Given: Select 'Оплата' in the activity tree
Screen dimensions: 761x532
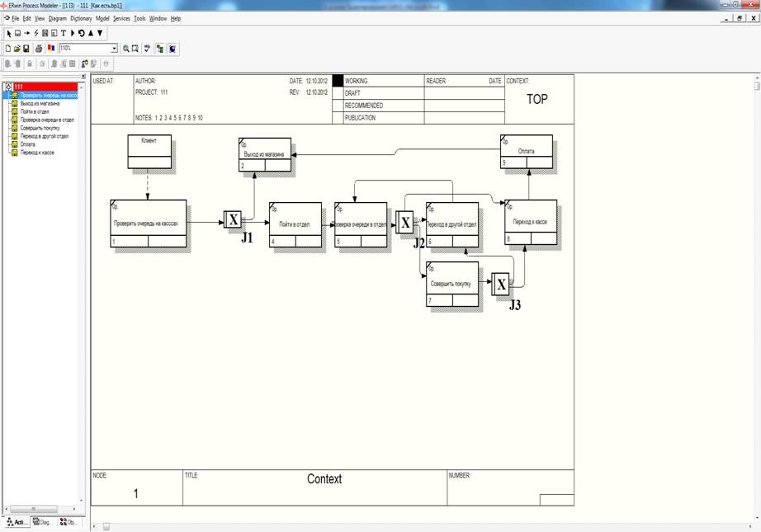Looking at the screenshot, I should coord(27,144).
